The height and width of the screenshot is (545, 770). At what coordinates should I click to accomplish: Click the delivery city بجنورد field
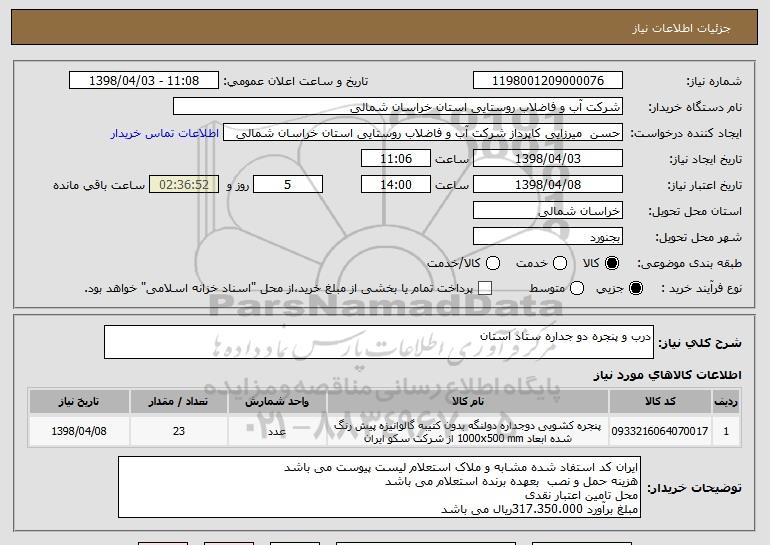coord(548,237)
